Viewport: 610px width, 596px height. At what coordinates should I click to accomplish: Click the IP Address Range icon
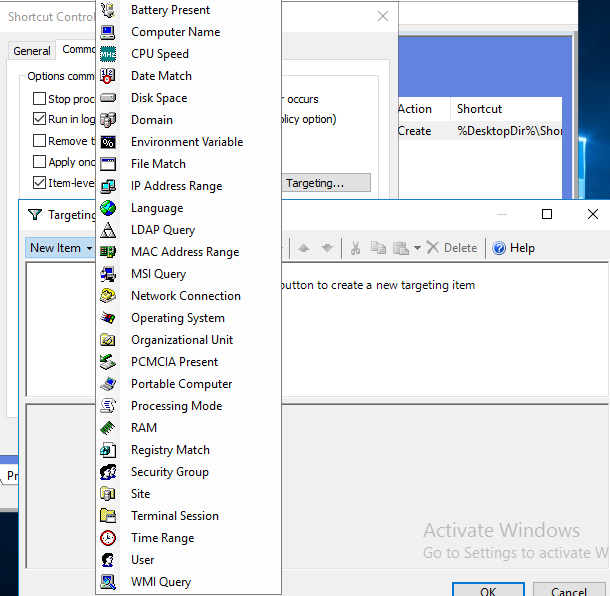pos(108,186)
